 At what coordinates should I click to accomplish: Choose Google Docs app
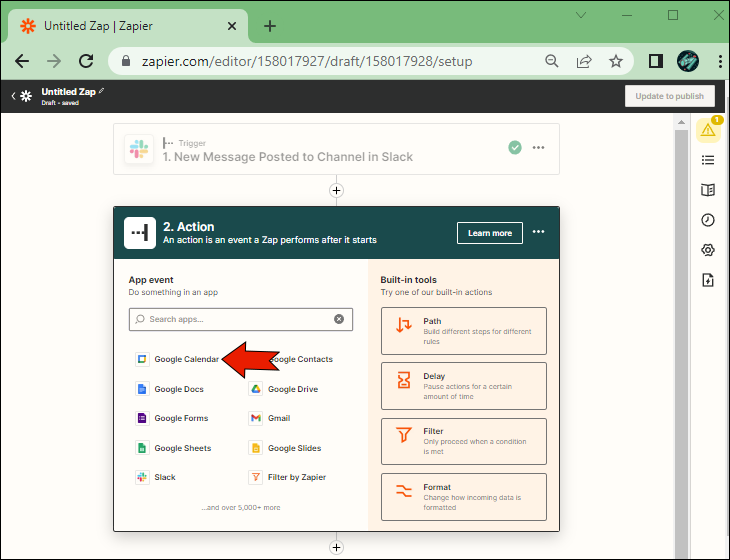coord(169,389)
